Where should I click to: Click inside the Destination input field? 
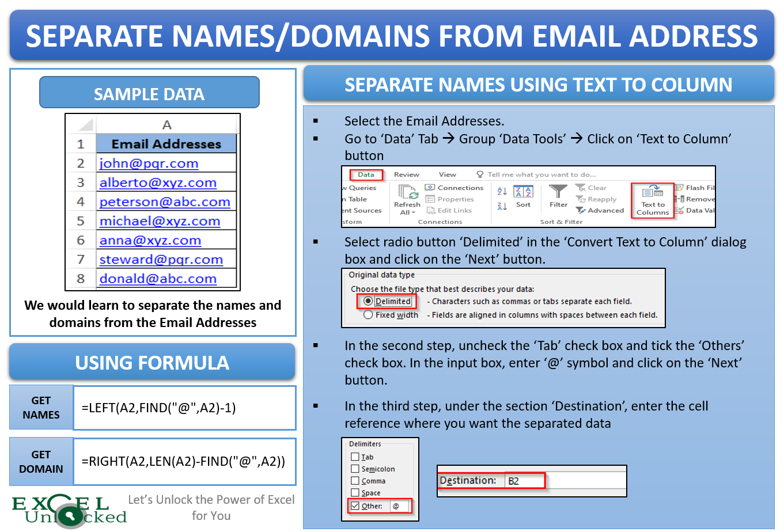pos(524,481)
